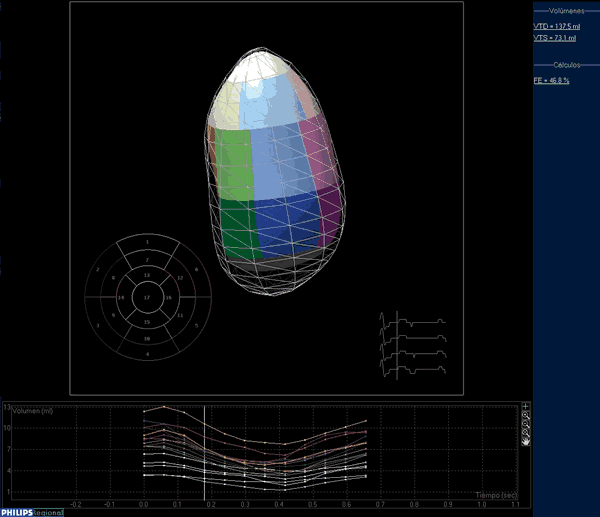The image size is (600, 517).
Task: Click the ECG trace thumbnail with vertical marker
Action: tap(413, 345)
